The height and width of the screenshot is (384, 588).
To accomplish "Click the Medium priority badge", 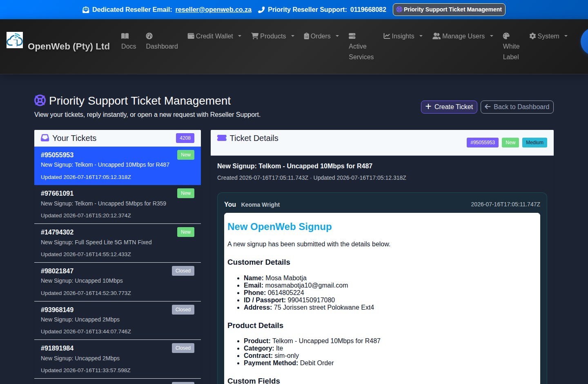I will (535, 143).
